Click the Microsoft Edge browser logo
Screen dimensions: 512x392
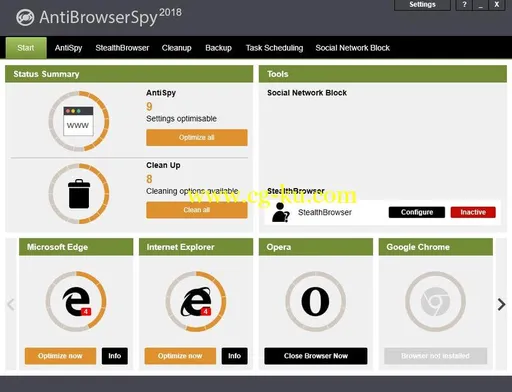click(76, 301)
